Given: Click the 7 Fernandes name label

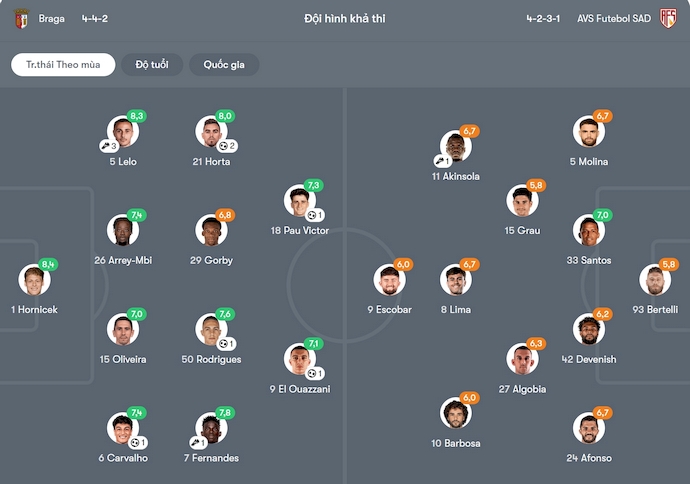Looking at the screenshot, I should pos(210,458).
